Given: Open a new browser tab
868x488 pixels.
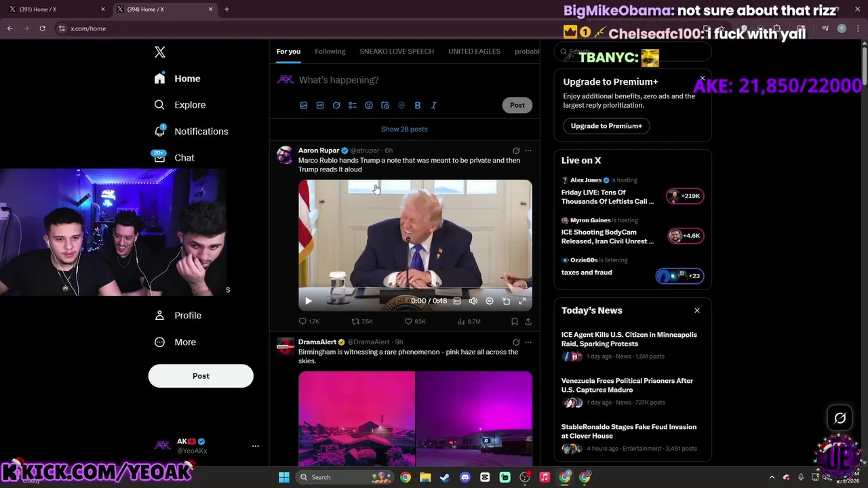Looking at the screenshot, I should 226,9.
